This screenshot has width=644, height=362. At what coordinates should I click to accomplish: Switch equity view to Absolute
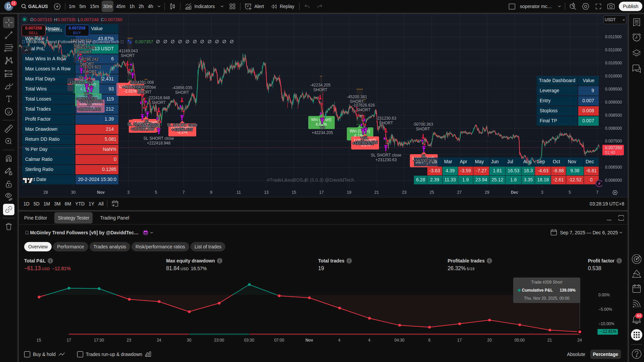(576, 354)
